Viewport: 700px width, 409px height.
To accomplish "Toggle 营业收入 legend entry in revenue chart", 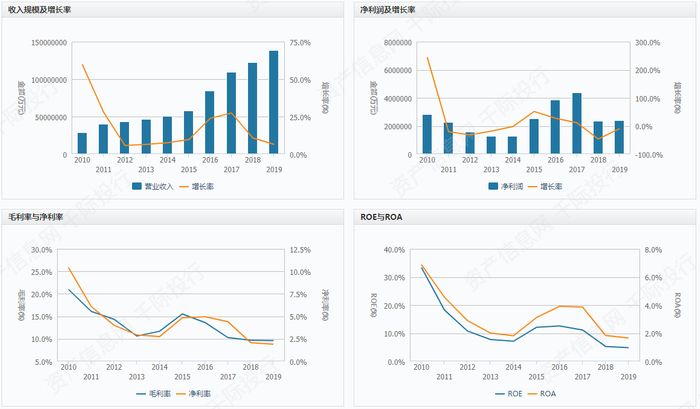I will click(153, 187).
